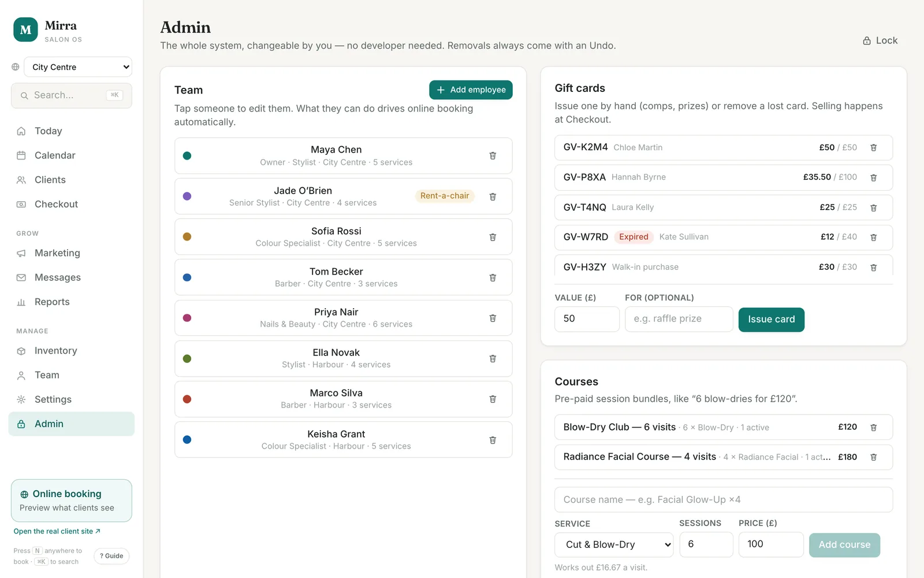Open the Guide help button
924x578 pixels.
[111, 556]
